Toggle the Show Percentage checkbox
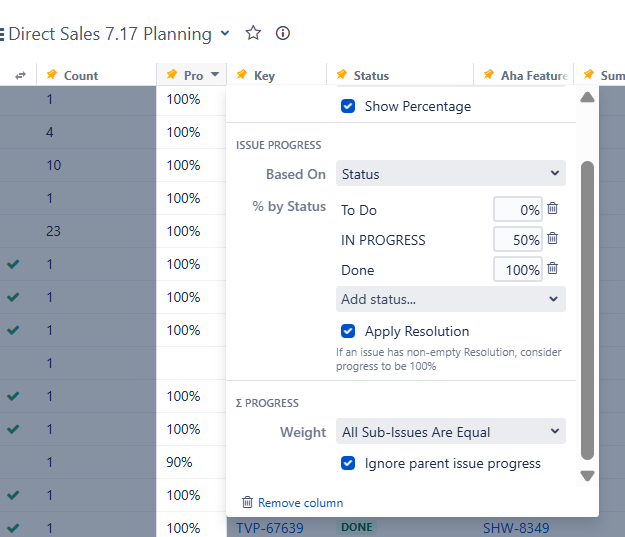 348,106
